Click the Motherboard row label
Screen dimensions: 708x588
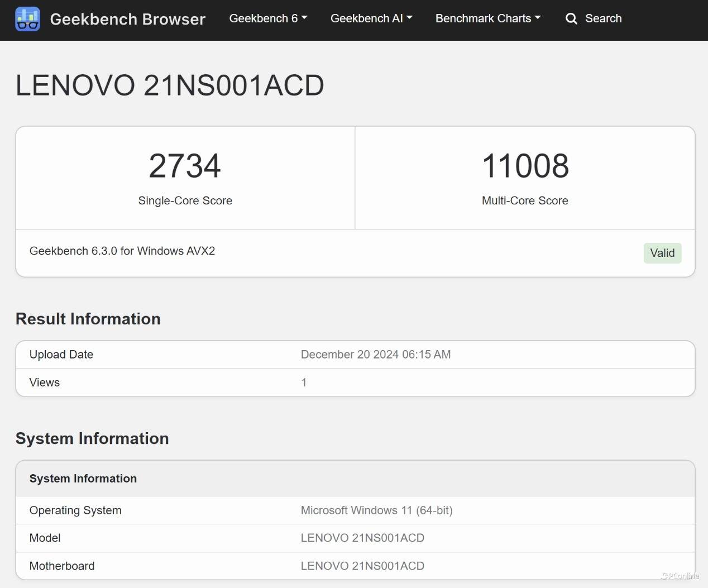click(62, 566)
